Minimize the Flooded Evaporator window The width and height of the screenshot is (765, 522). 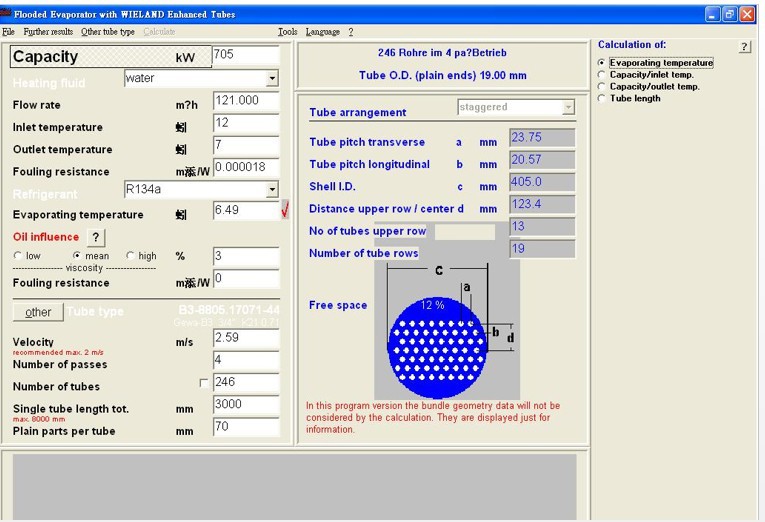[x=712, y=14]
